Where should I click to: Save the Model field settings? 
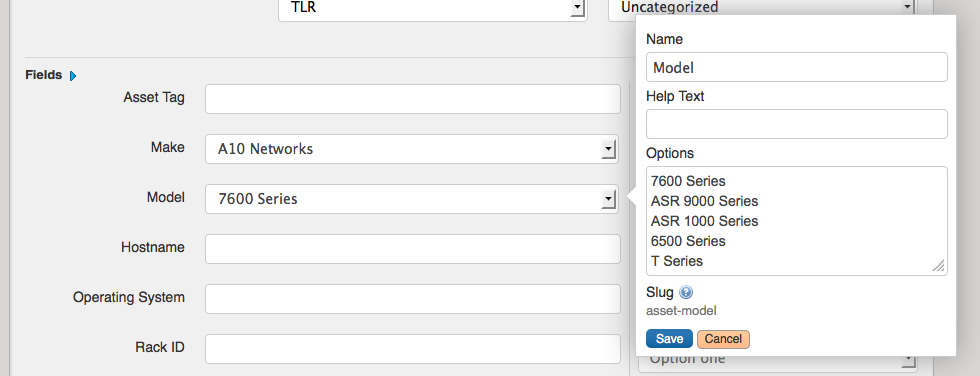coord(669,339)
